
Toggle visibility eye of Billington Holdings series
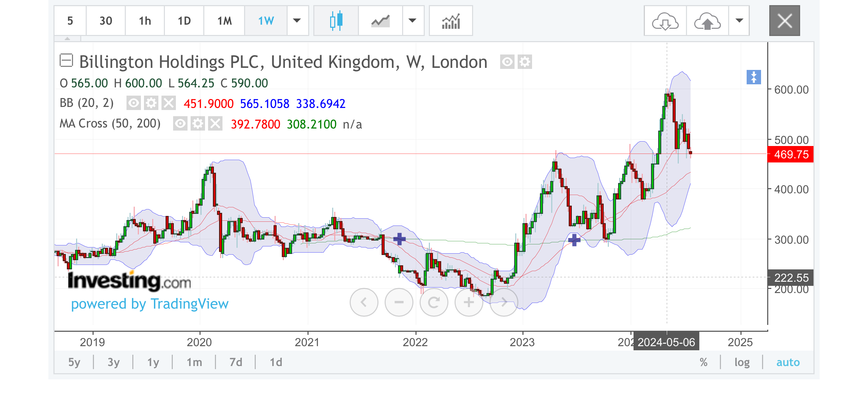(507, 62)
